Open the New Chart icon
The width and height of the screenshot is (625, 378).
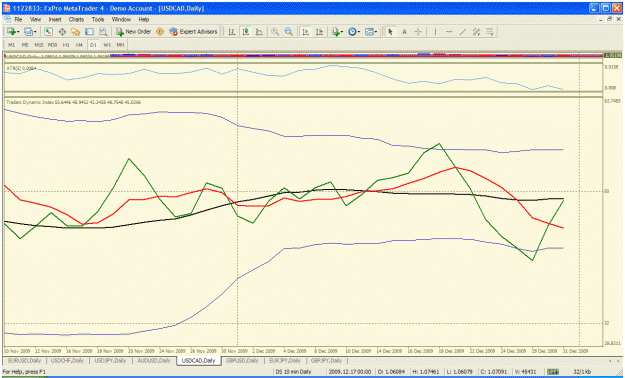10,32
